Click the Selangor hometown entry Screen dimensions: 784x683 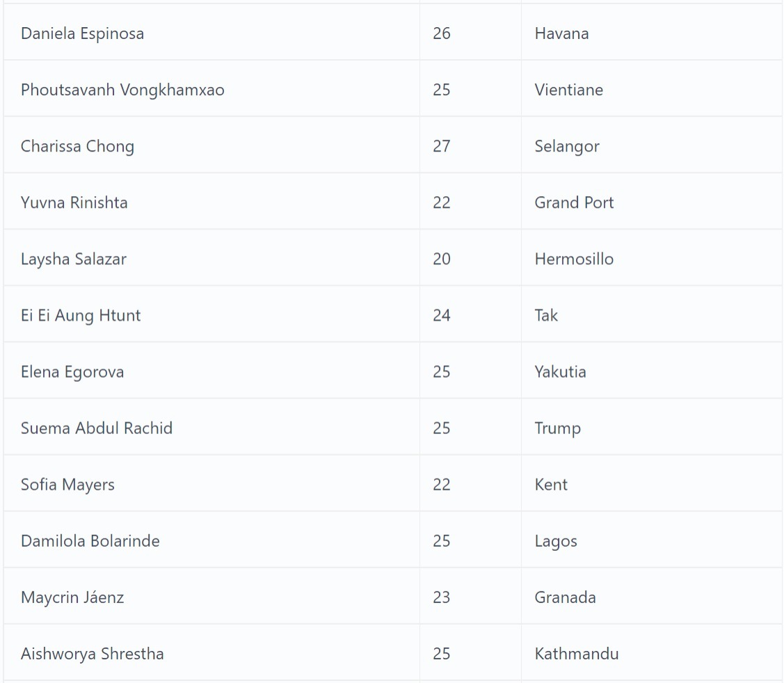point(566,146)
